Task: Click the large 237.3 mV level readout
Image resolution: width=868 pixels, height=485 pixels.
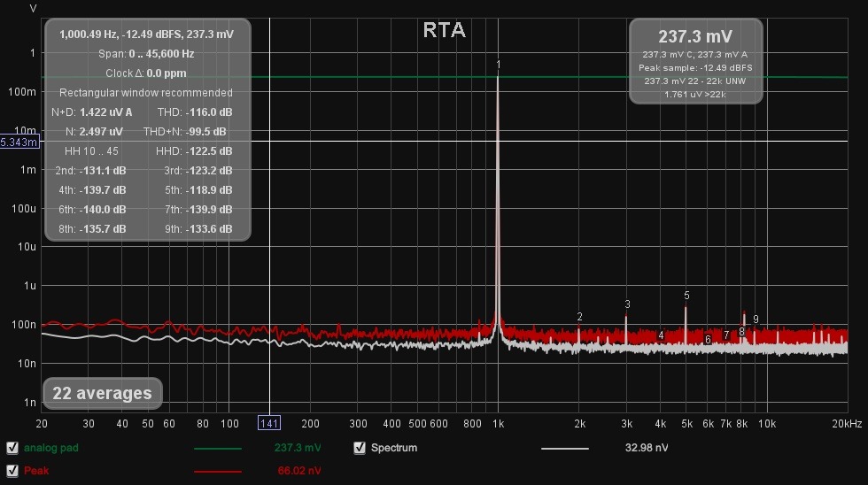Action: pos(695,36)
